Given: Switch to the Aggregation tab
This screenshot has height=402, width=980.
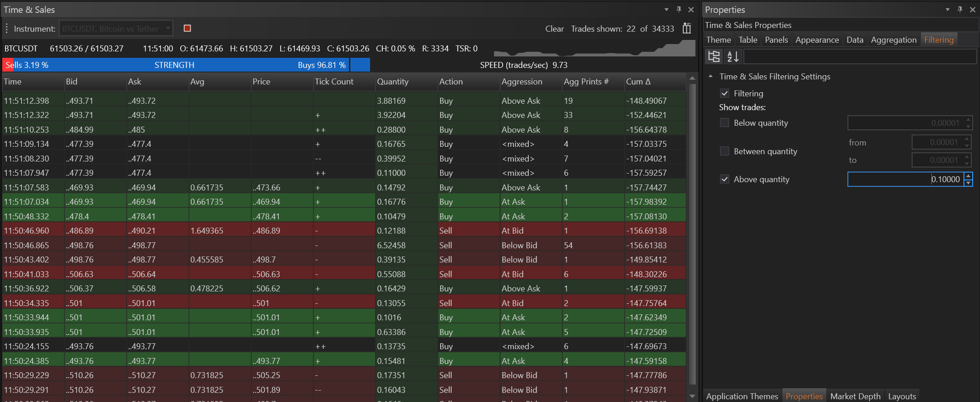Looking at the screenshot, I should coord(893,40).
